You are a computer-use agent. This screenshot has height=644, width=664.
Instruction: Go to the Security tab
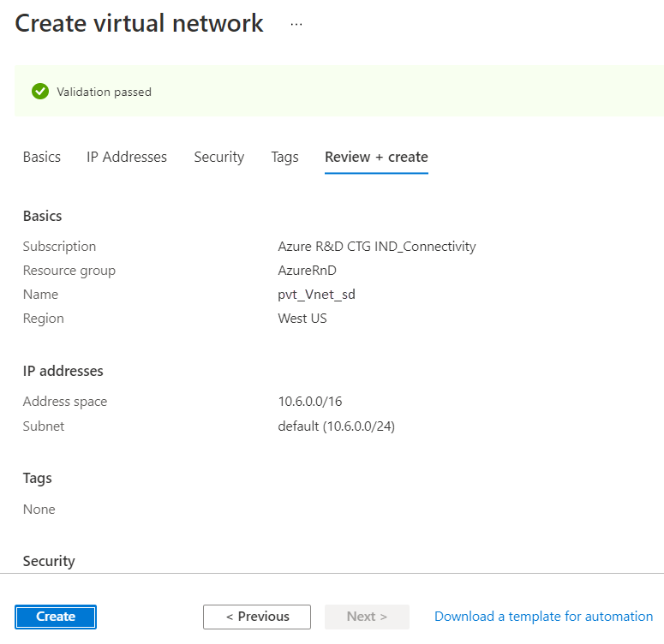(218, 157)
